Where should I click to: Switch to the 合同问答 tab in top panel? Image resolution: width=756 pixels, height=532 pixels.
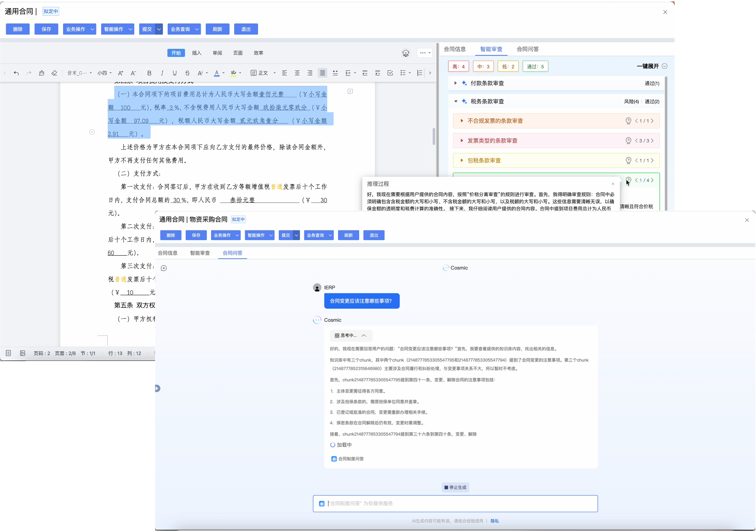527,49
